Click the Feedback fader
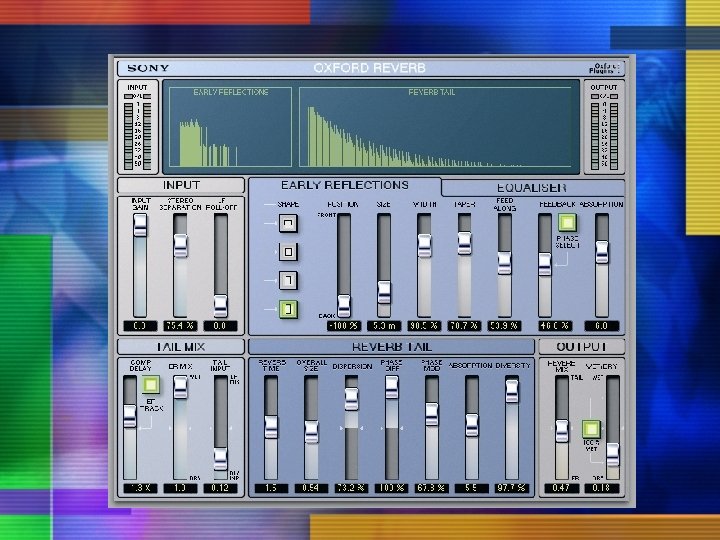 [x=545, y=265]
